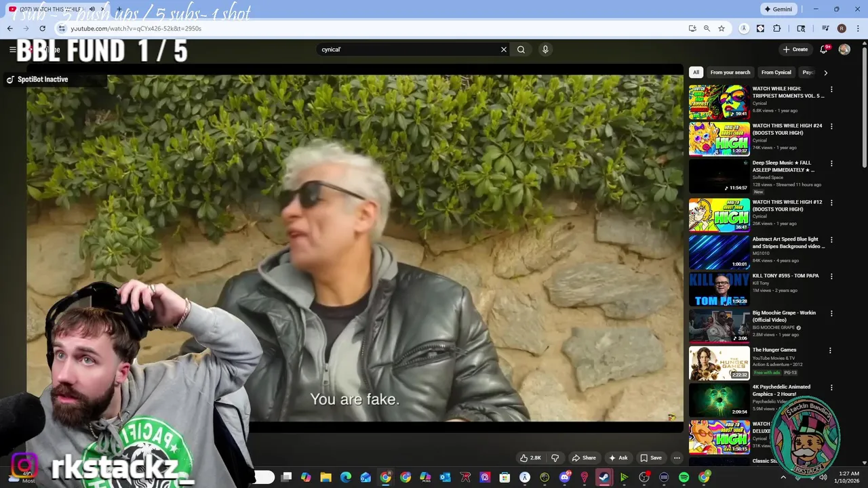
Task: Click the page vertical scrollbar
Action: click(x=864, y=108)
